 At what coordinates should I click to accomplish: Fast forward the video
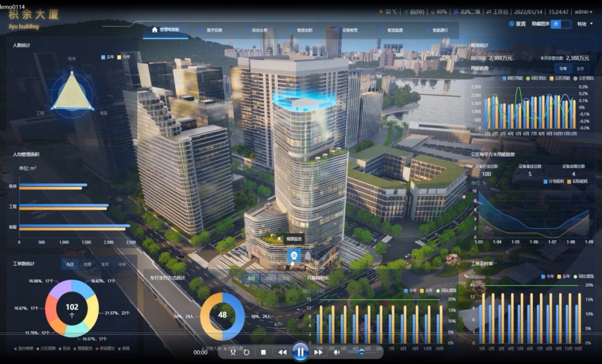click(318, 352)
